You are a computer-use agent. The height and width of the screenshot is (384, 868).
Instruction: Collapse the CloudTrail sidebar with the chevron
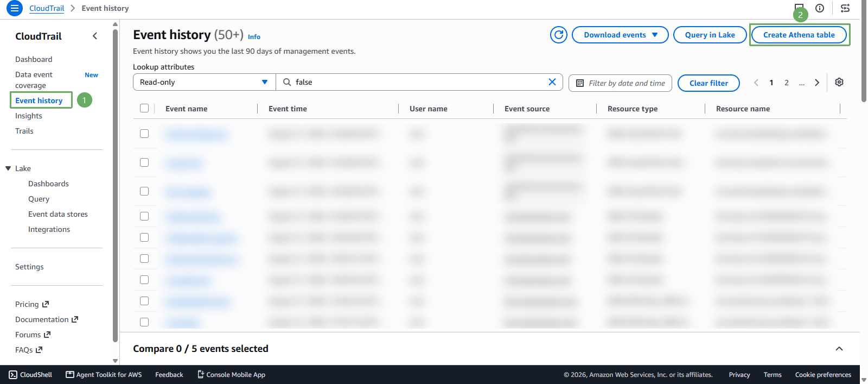pyautogui.click(x=95, y=36)
